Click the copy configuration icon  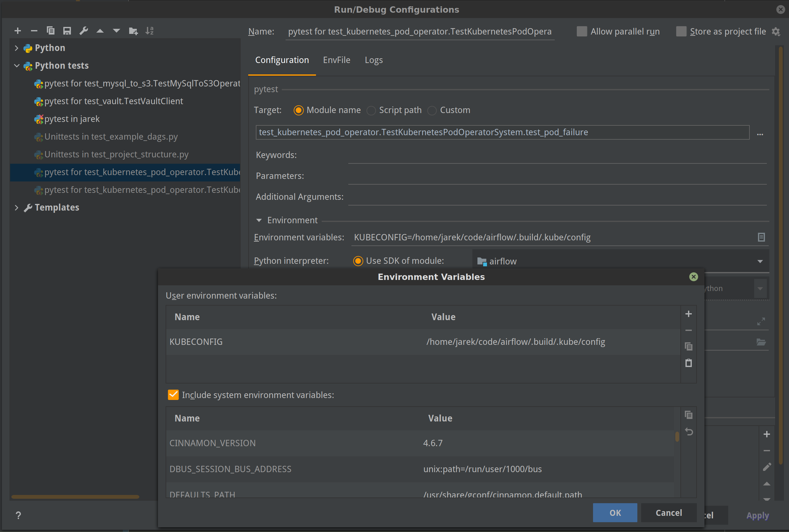[x=50, y=31]
